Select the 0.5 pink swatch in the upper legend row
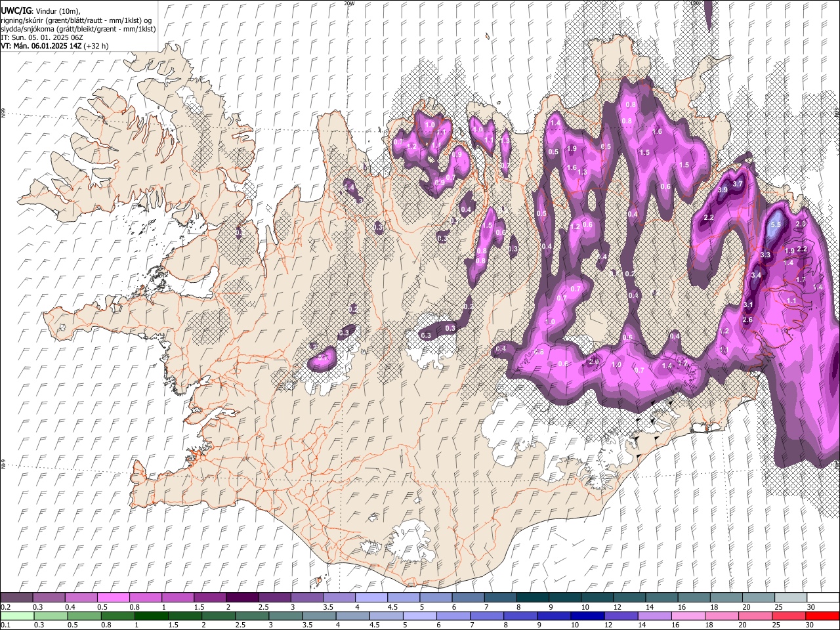 pos(113,598)
